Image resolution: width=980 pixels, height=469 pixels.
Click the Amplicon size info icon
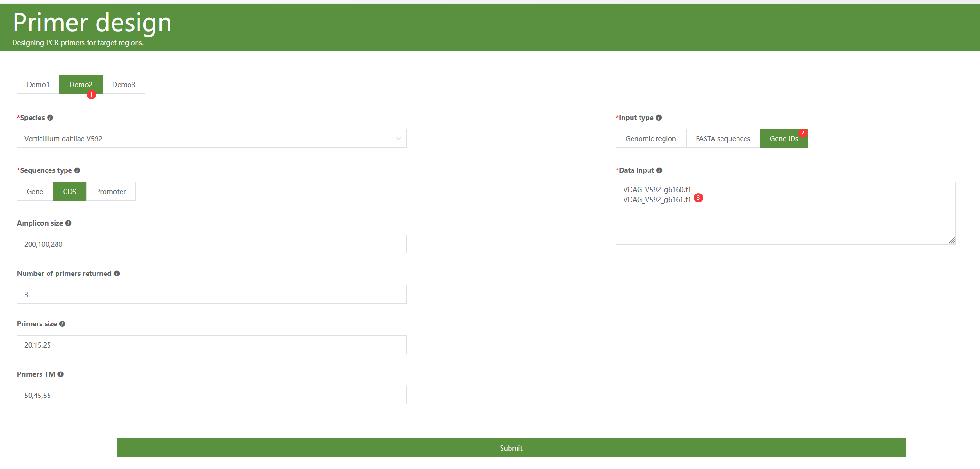[68, 223]
